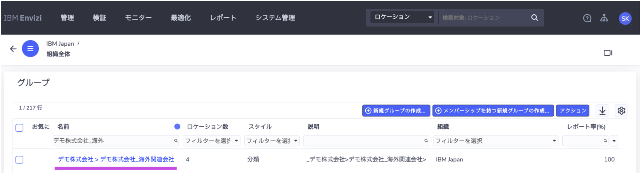The width and height of the screenshot is (644, 184).
Task: Open the help question mark icon
Action: 587,18
